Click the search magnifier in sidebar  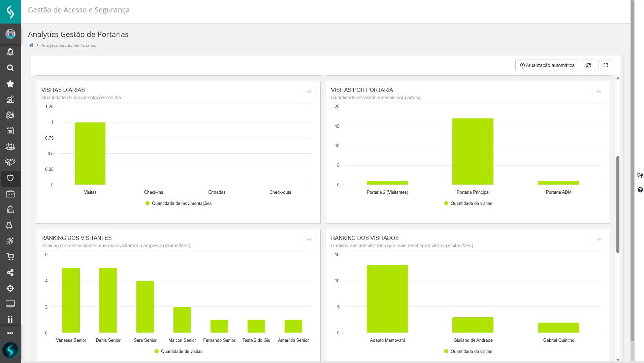(10, 68)
